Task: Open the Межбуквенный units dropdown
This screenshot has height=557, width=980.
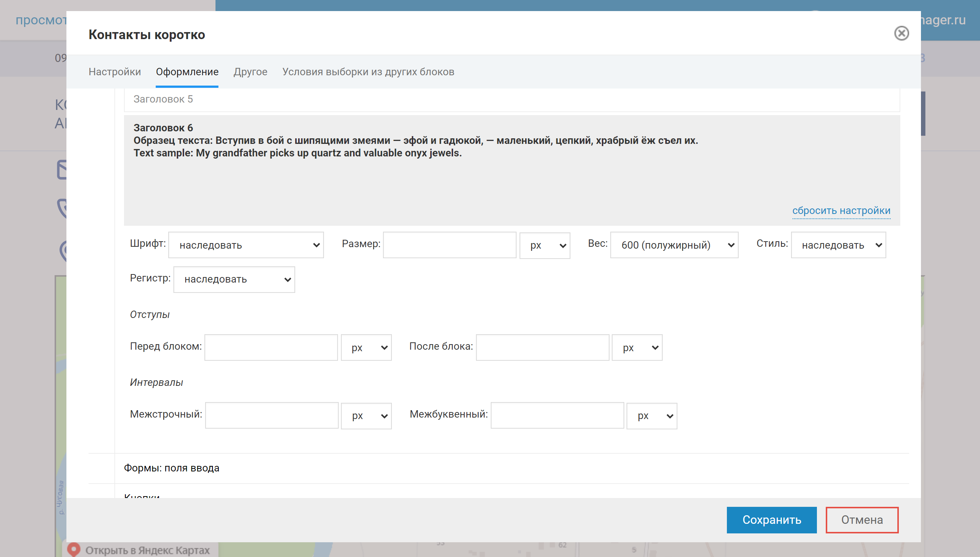Action: [x=651, y=416]
